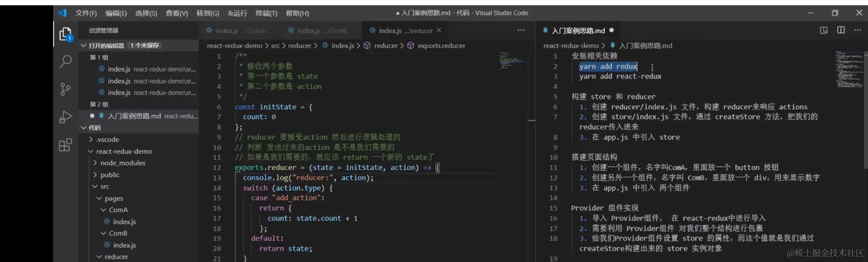Click 资源管理器 panel title

103,30
